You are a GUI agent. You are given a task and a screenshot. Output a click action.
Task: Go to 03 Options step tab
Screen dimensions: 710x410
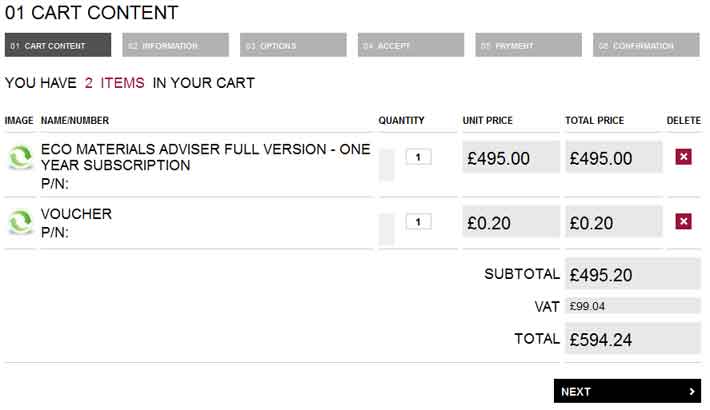click(293, 45)
